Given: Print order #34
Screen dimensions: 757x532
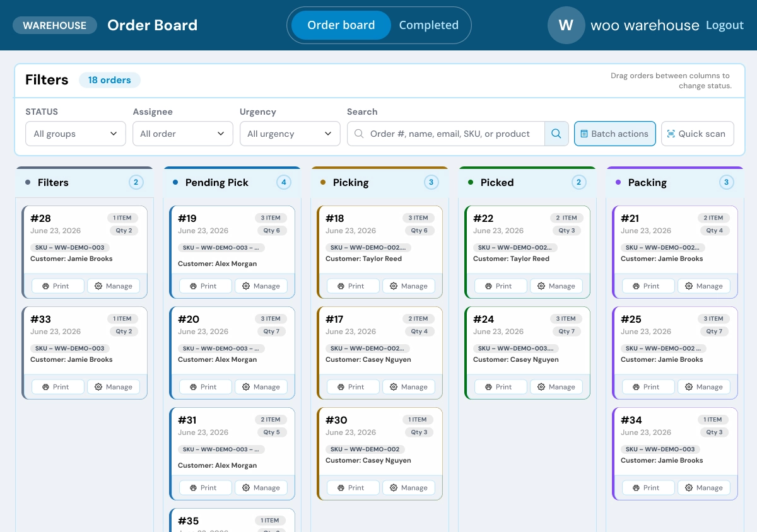Looking at the screenshot, I should point(648,488).
